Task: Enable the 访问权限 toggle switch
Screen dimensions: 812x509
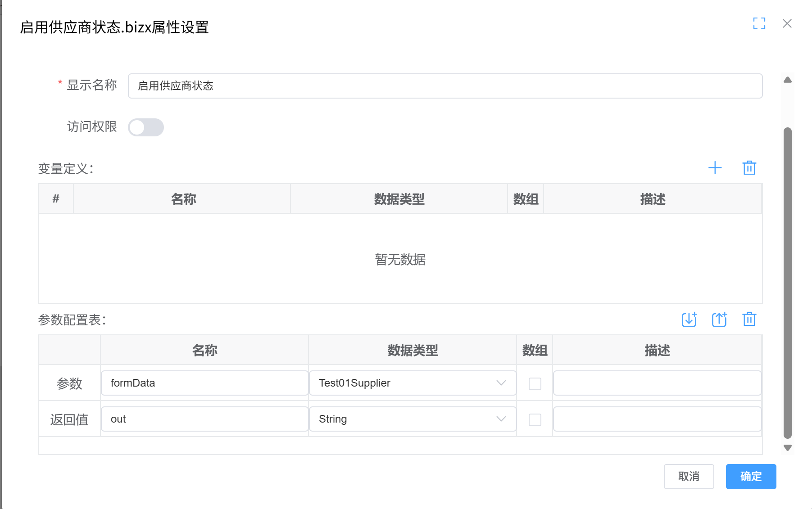Action: [x=146, y=127]
